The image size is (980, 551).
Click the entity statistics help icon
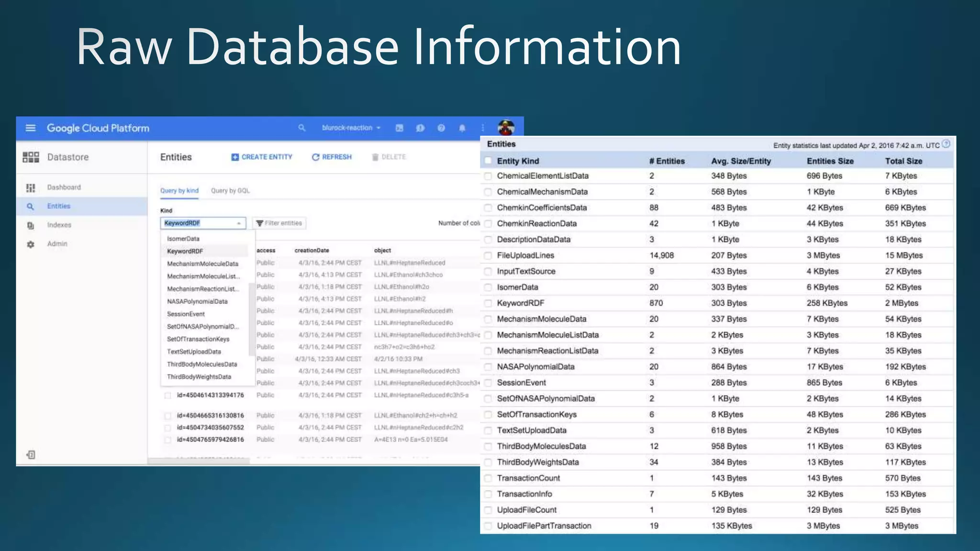coord(946,144)
